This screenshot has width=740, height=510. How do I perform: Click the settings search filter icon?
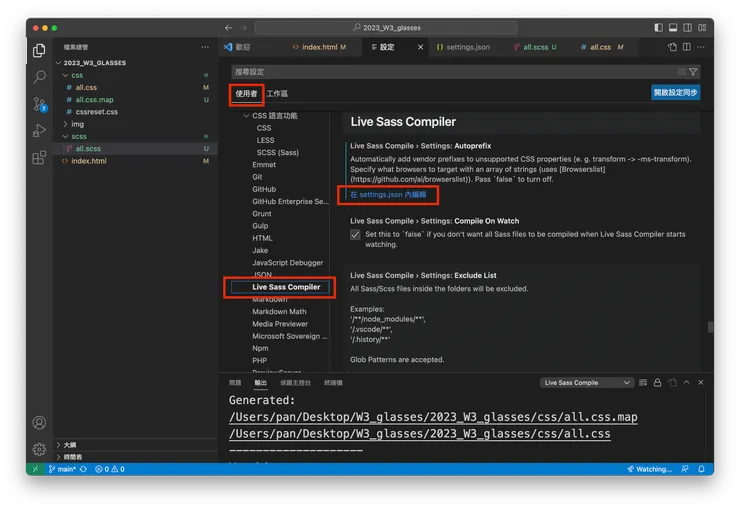[693, 72]
